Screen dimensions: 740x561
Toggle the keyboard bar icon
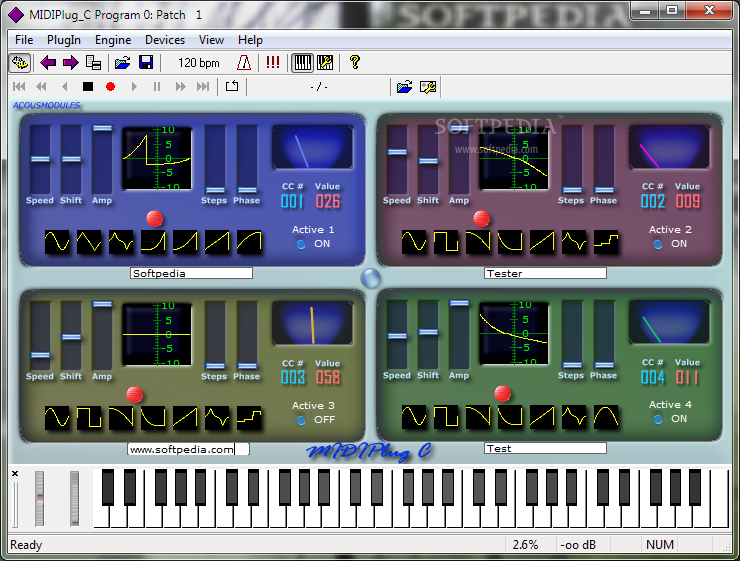click(303, 63)
